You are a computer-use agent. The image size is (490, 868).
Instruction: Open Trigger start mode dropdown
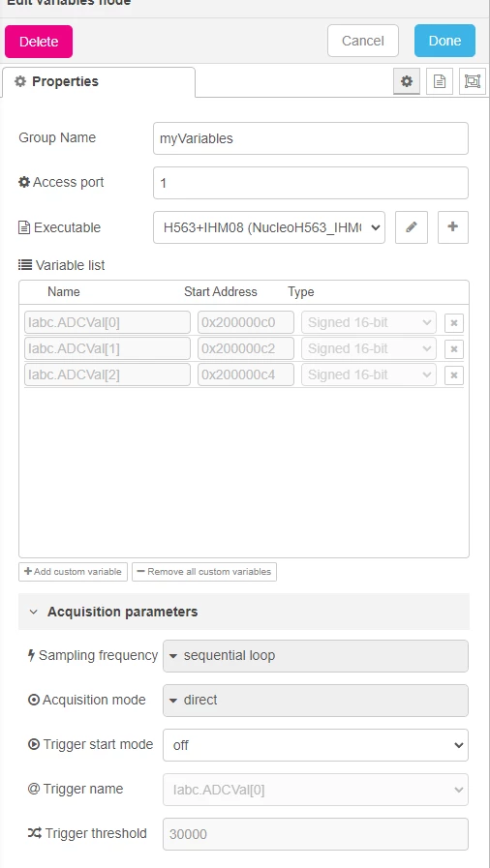(316, 745)
